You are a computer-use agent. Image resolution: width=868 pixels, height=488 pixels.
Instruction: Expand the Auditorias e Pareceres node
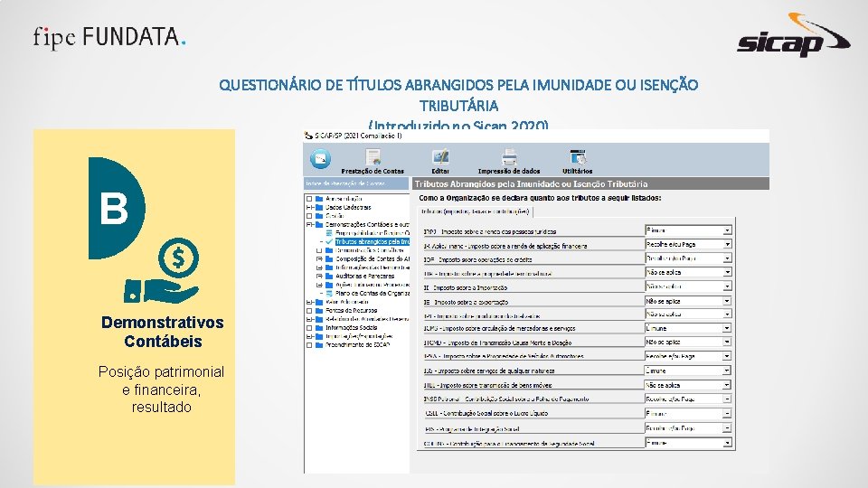pos(319,277)
